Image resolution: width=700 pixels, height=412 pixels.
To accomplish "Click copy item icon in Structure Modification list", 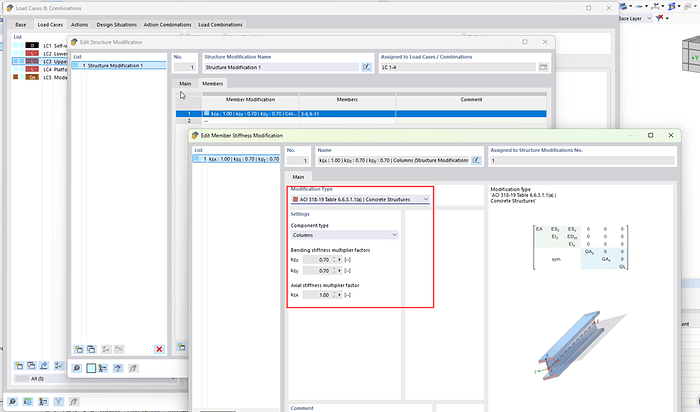I will 92,348.
